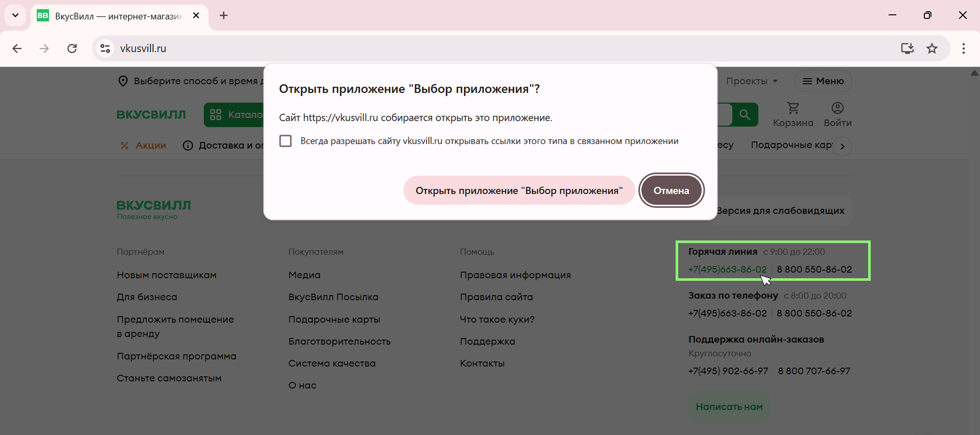Expand the Проекты dropdown

(751, 81)
